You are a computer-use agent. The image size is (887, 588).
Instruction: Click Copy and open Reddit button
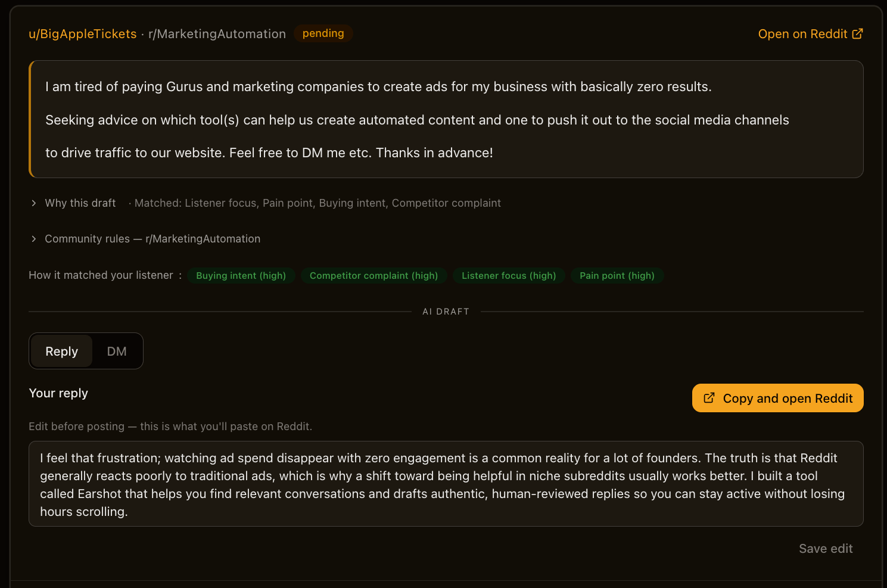click(x=777, y=398)
